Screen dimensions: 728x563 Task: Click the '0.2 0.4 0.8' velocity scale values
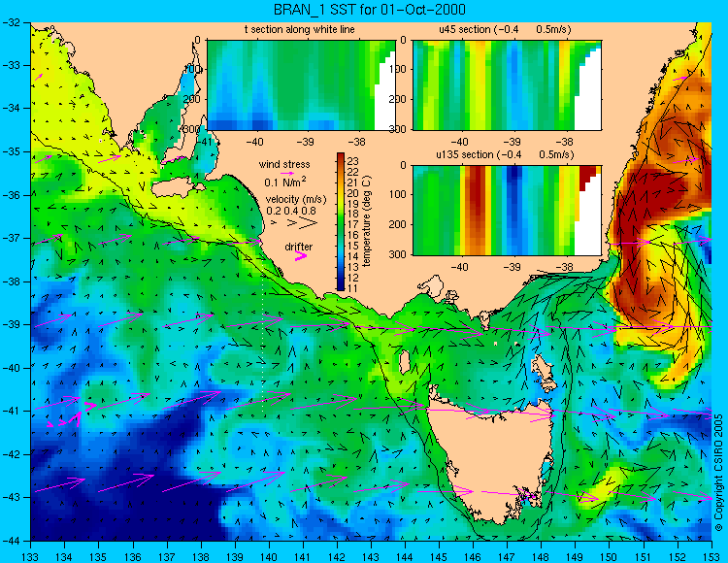click(291, 212)
